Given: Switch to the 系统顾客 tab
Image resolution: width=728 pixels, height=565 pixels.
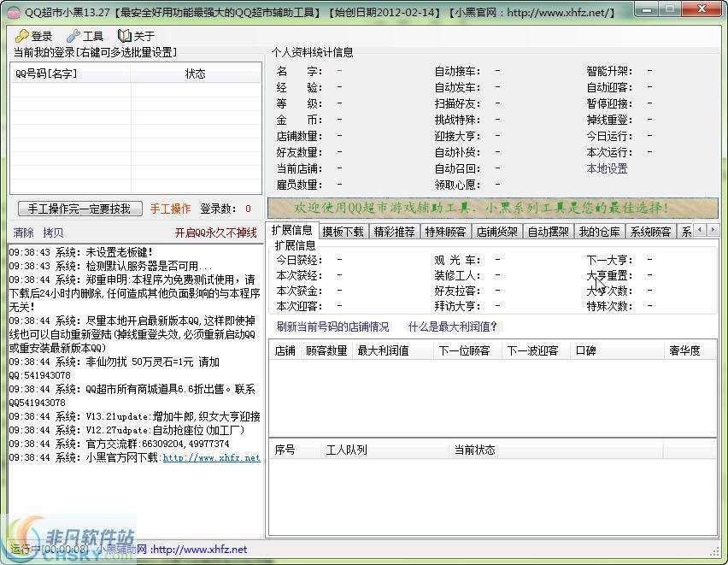Looking at the screenshot, I should [x=650, y=232].
